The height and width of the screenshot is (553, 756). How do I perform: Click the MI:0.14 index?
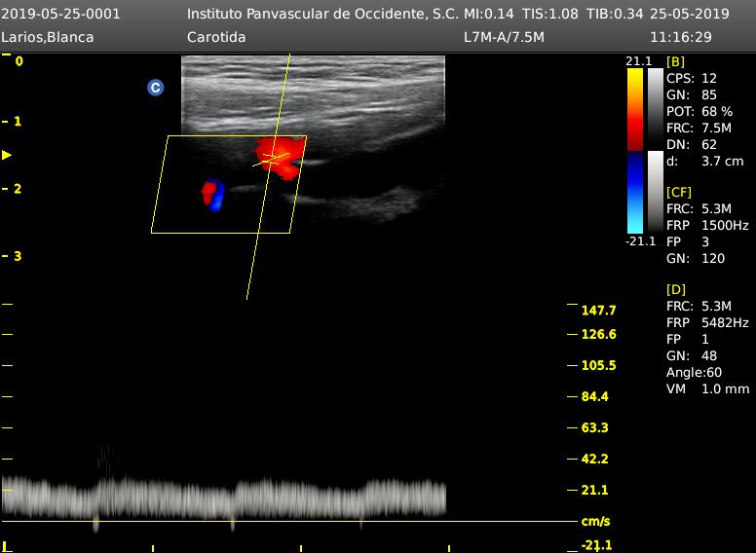pyautogui.click(x=488, y=14)
